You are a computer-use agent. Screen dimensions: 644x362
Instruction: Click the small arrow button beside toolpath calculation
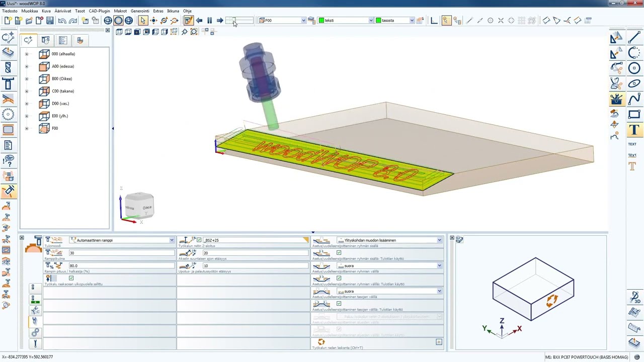(439, 342)
